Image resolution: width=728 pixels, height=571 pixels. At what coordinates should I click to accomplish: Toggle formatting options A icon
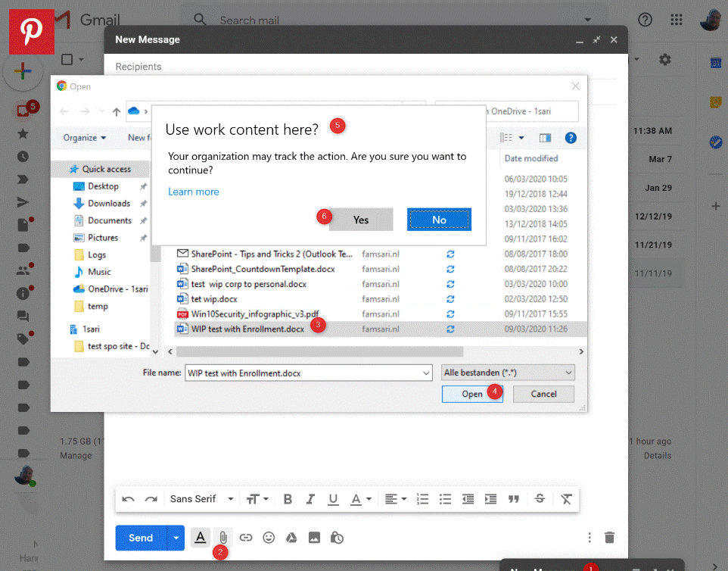point(200,538)
